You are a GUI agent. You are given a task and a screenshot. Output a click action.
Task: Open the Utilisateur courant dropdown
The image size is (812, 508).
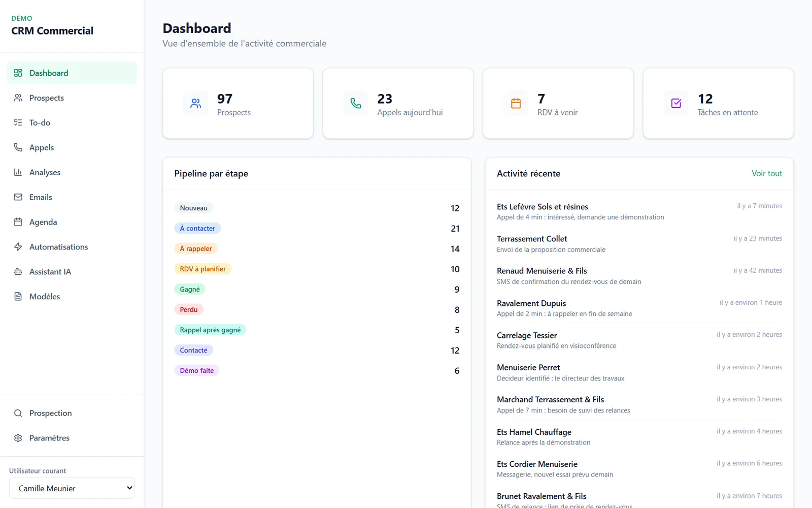point(72,488)
